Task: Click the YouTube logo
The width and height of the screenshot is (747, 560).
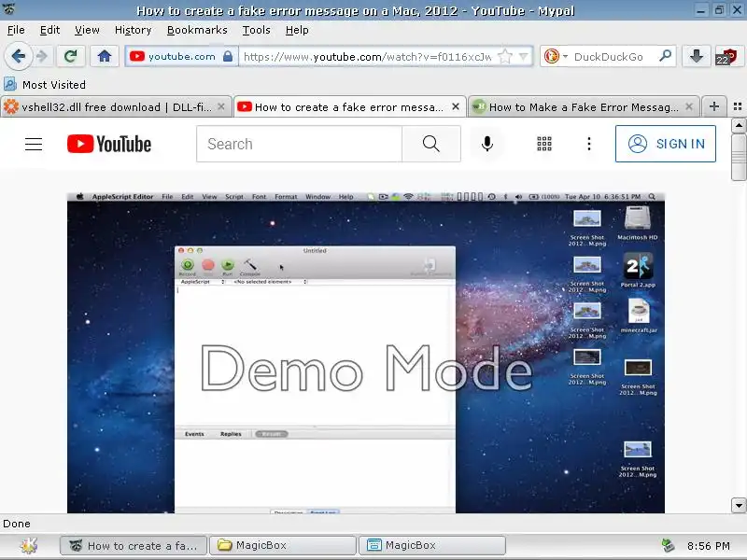Action: (109, 144)
